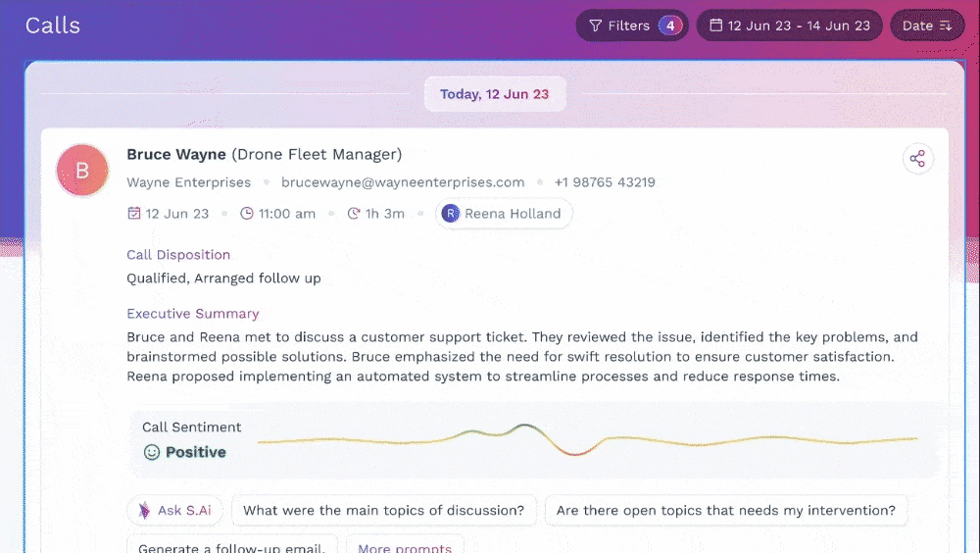
Task: Click Bruce Wayne's avatar B
Action: coord(82,171)
